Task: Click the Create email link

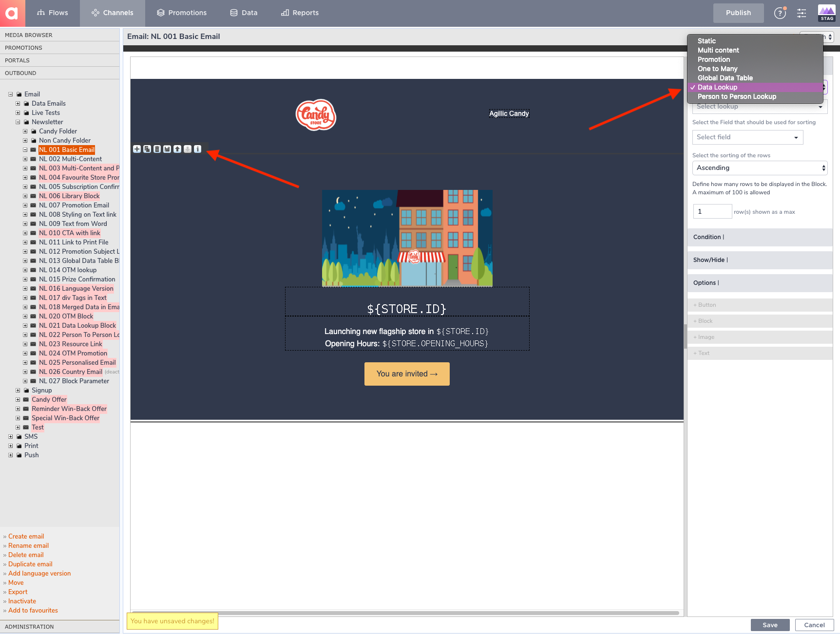Action: tap(26, 537)
